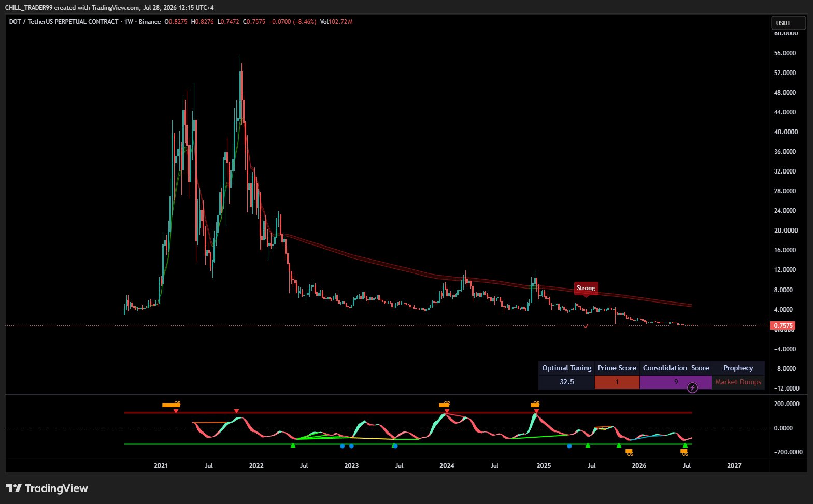Click the green up-triangle marker at mid 2023

pos(394,445)
